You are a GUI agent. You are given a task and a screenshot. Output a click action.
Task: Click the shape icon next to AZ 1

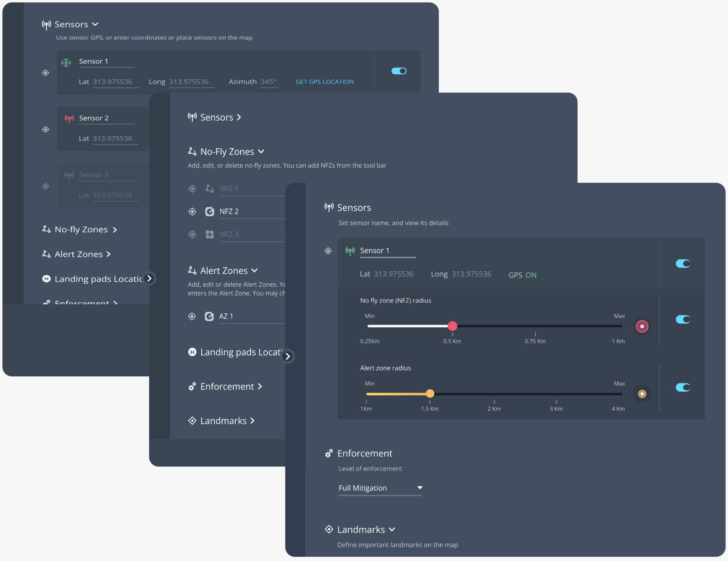tap(209, 316)
